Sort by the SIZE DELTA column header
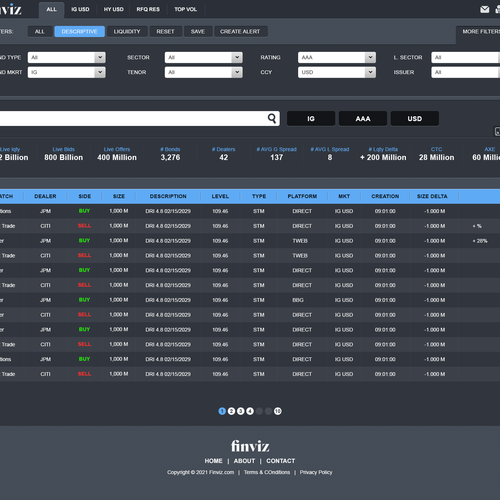 coord(432,196)
